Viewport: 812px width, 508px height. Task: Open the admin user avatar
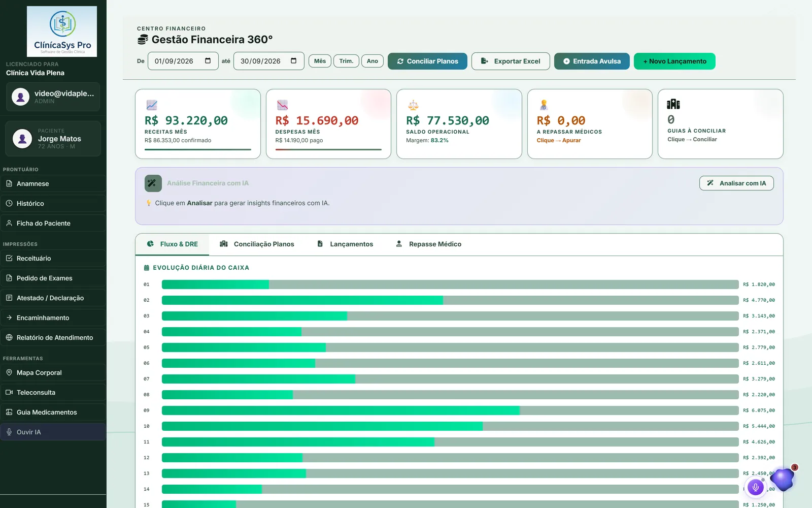(20, 97)
